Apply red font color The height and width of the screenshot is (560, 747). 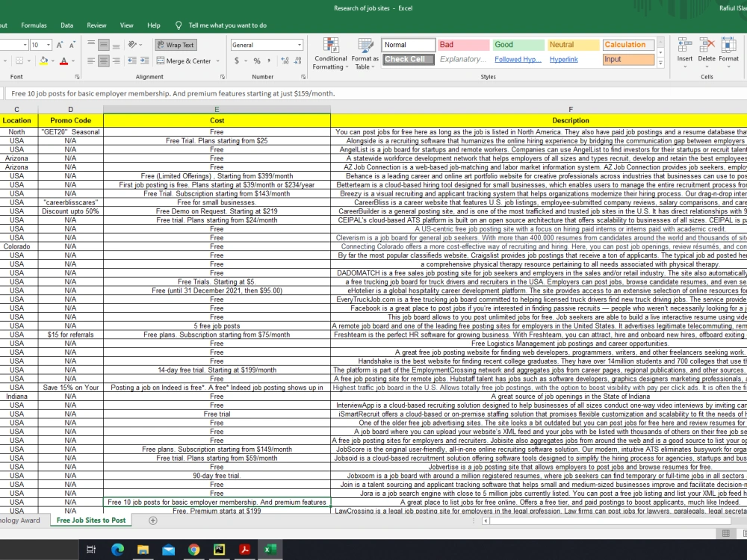[63, 60]
